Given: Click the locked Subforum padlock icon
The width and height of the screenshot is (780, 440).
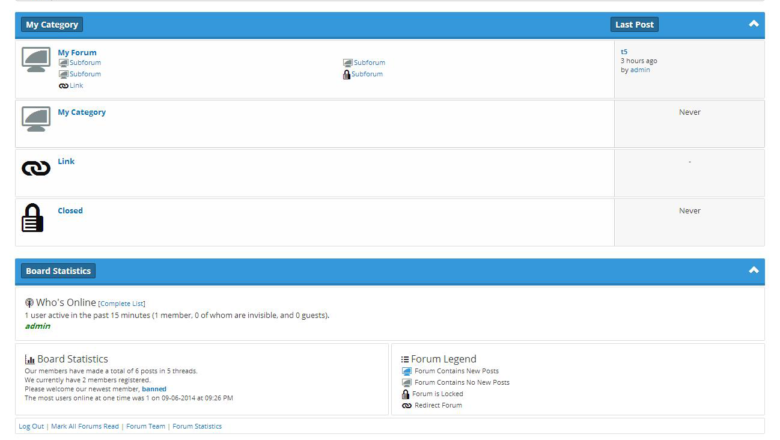Looking at the screenshot, I should pyautogui.click(x=346, y=74).
